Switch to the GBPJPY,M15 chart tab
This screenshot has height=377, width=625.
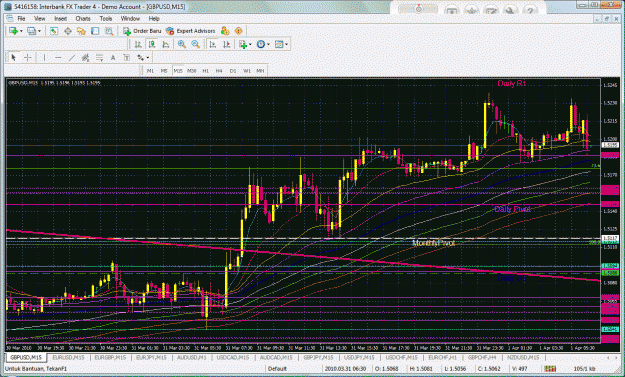[x=318, y=358]
